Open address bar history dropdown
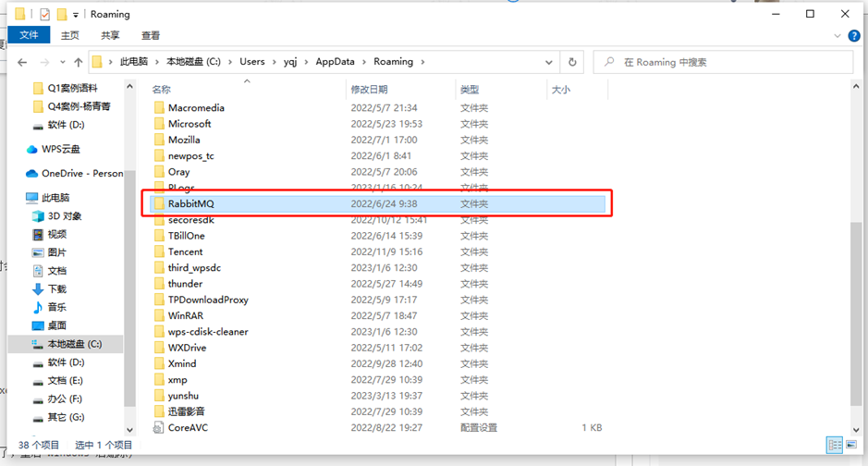This screenshot has width=868, height=466. 550,62
